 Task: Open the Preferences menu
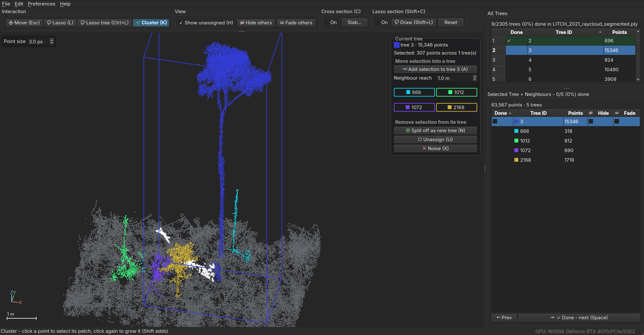pyautogui.click(x=41, y=4)
